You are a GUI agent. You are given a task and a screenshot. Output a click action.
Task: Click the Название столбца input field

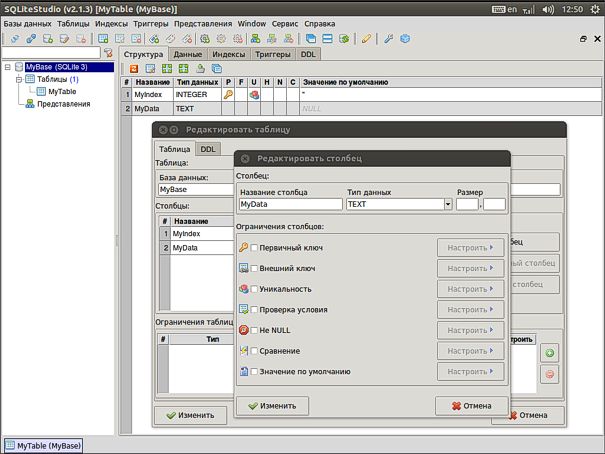(291, 204)
